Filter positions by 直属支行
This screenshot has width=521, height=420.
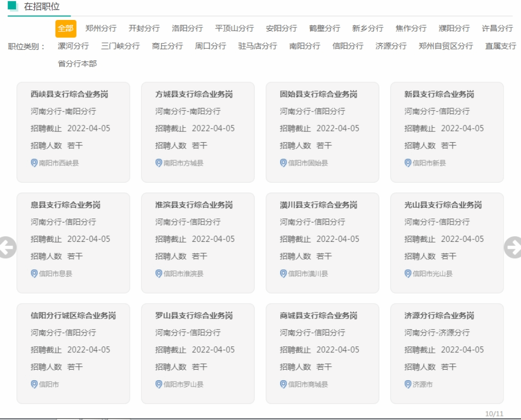[501, 46]
